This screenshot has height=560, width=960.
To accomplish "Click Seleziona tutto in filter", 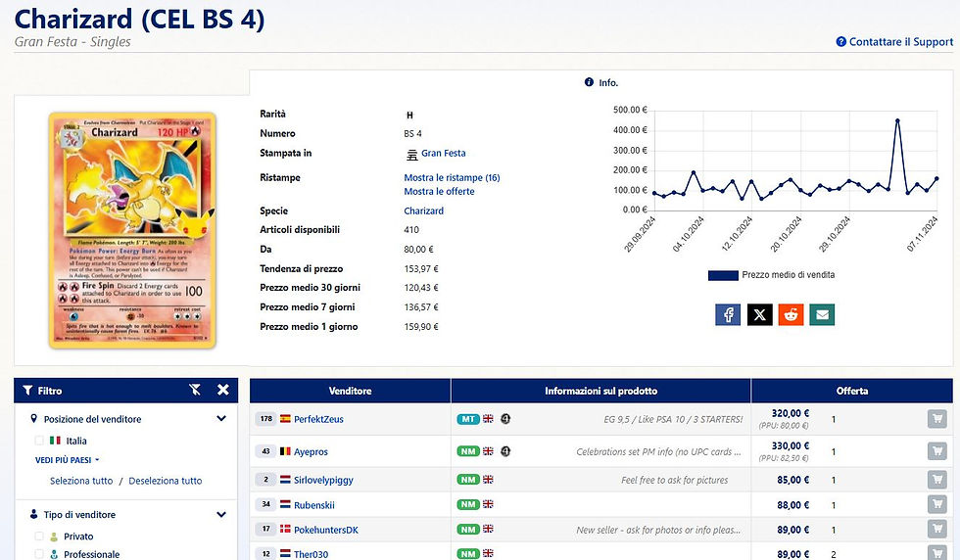I will click(81, 481).
